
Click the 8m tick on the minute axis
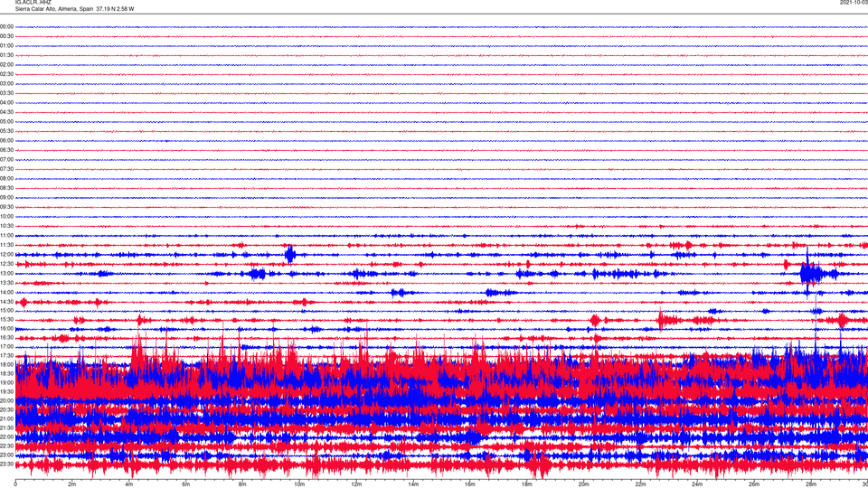coord(242,484)
